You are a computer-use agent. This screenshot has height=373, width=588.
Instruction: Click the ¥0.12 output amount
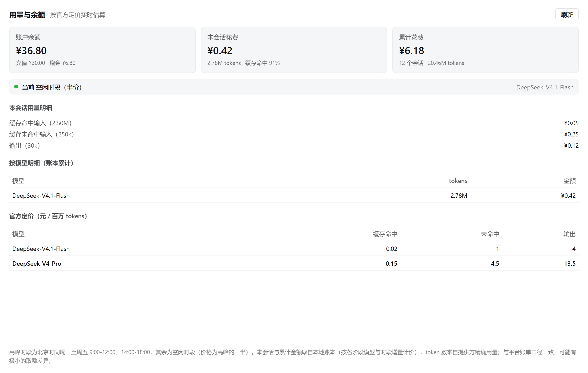coord(571,146)
